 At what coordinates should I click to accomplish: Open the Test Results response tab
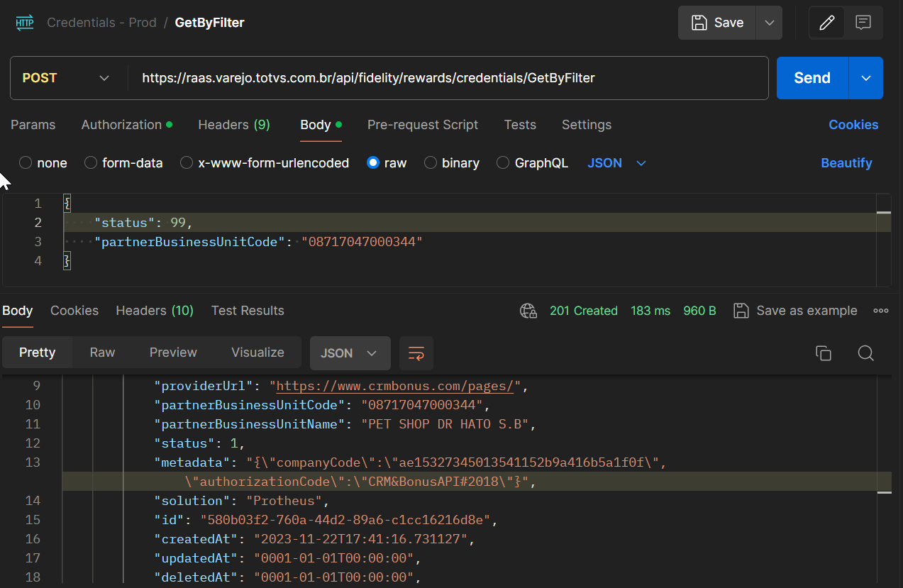click(248, 311)
